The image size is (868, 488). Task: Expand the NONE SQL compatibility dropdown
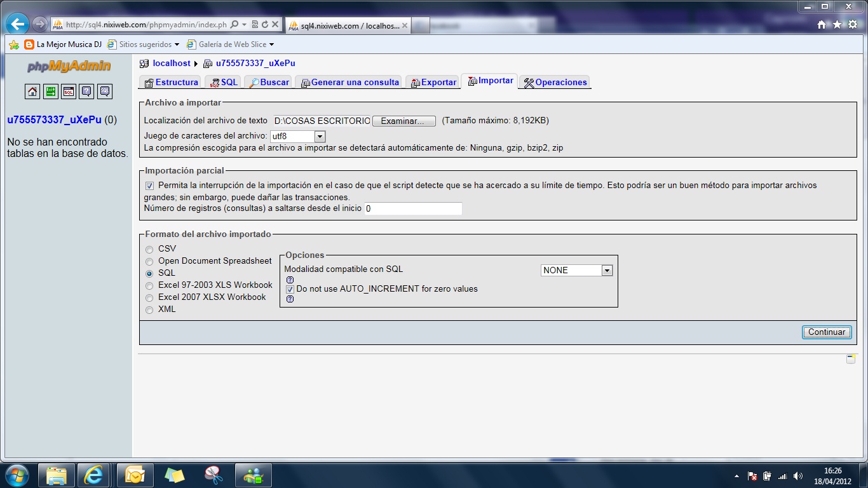point(606,271)
